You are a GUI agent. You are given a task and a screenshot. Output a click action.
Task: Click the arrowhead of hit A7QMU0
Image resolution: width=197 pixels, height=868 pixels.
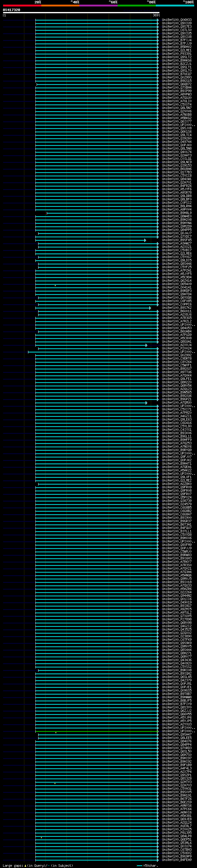[x=147, y=403]
